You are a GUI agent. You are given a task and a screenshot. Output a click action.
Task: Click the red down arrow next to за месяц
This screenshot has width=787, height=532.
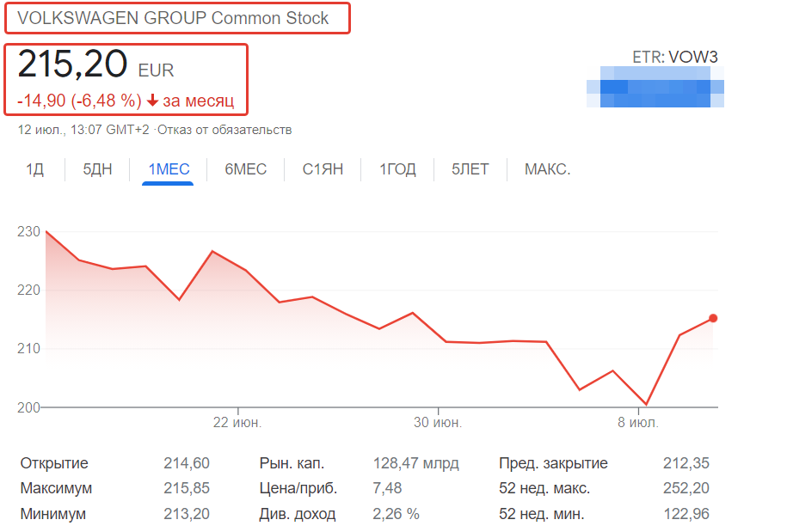(x=152, y=101)
